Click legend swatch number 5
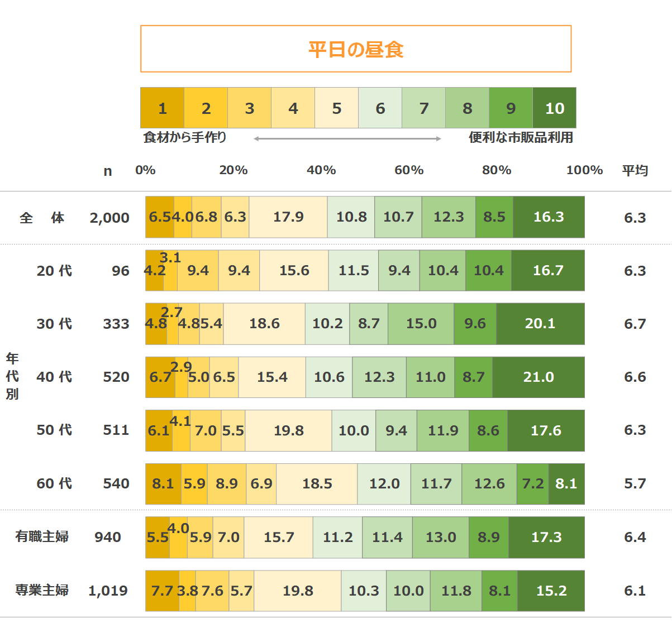Viewport: 672px width, 633px height. [336, 108]
